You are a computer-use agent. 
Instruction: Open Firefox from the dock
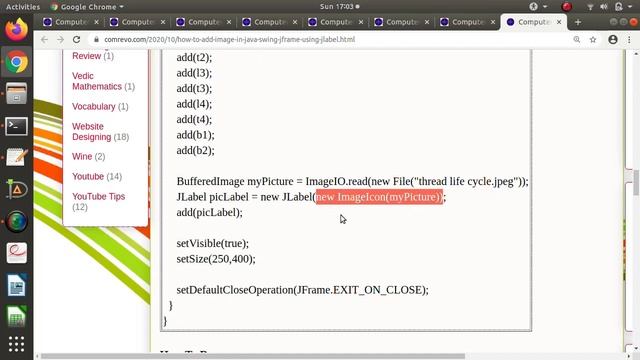pyautogui.click(x=16, y=29)
